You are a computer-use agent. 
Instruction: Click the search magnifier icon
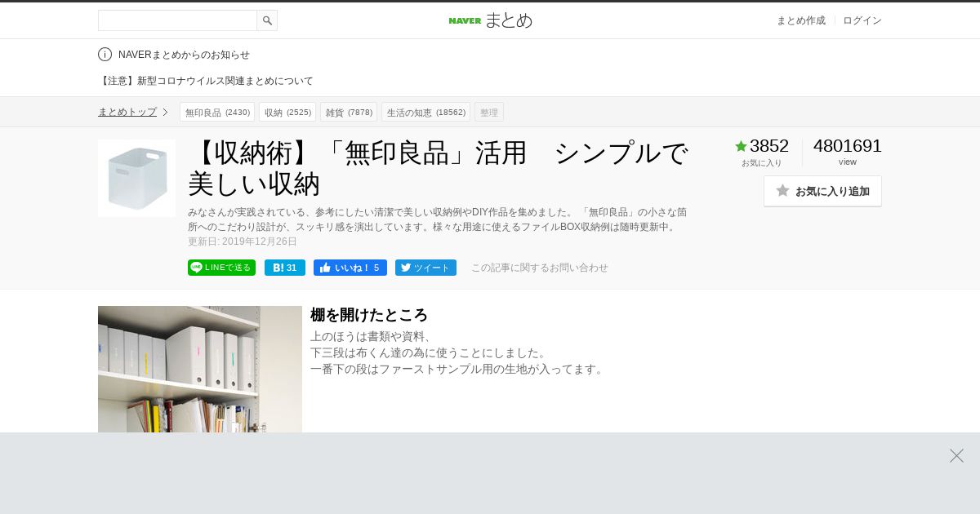(267, 20)
